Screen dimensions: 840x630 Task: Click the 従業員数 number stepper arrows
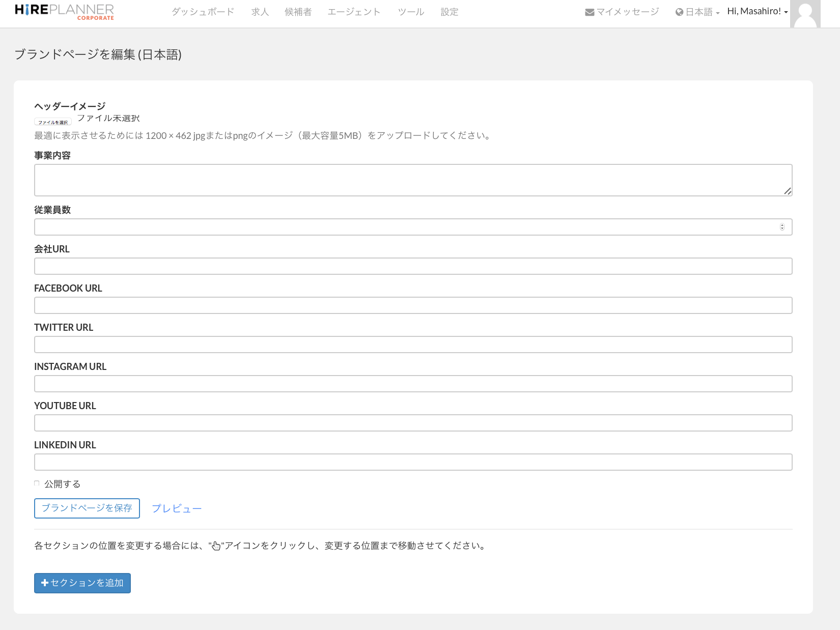782,227
